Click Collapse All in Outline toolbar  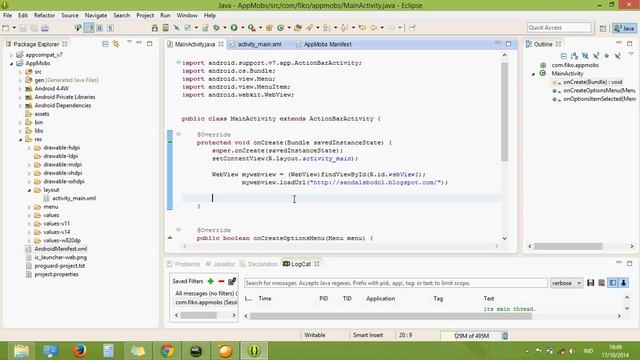564,56
